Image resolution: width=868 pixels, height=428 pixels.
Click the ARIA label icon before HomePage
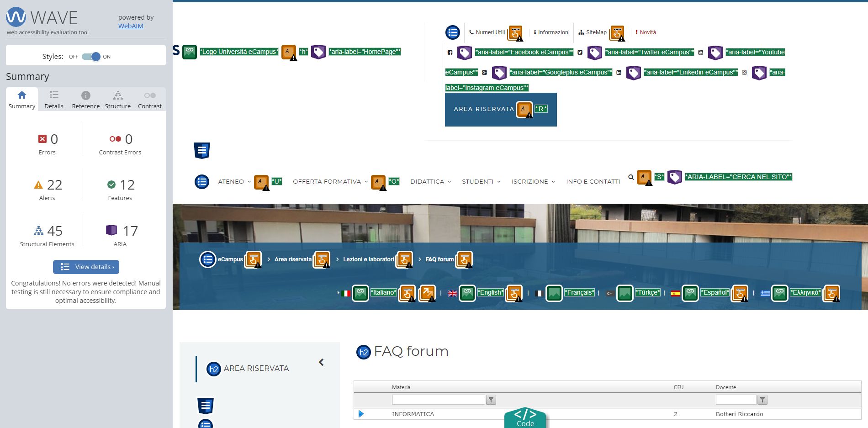click(x=318, y=52)
